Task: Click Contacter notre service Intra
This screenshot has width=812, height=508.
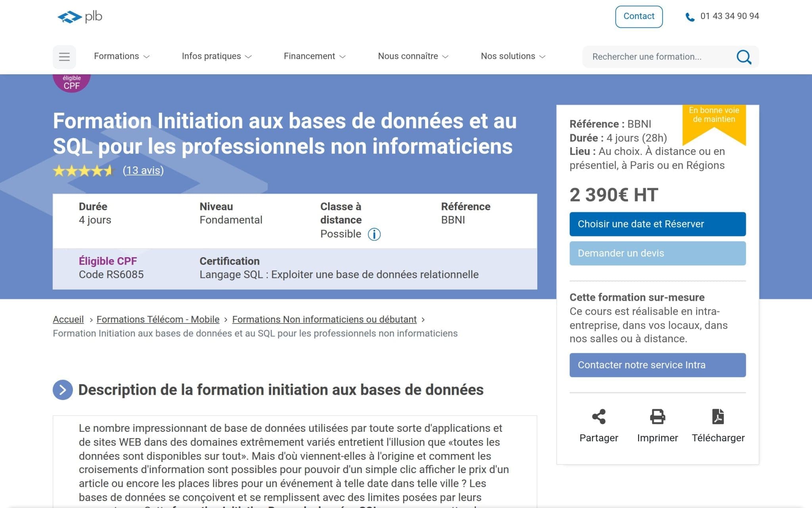Action: tap(657, 365)
